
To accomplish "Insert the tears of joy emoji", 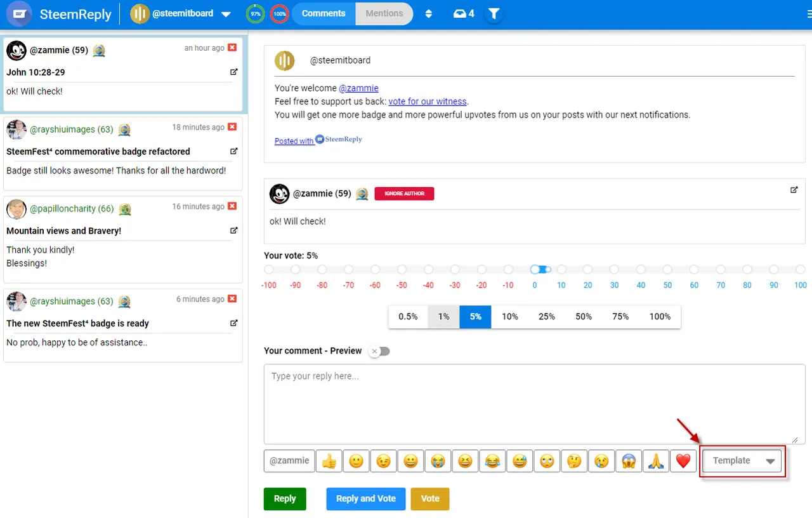I will tap(492, 461).
